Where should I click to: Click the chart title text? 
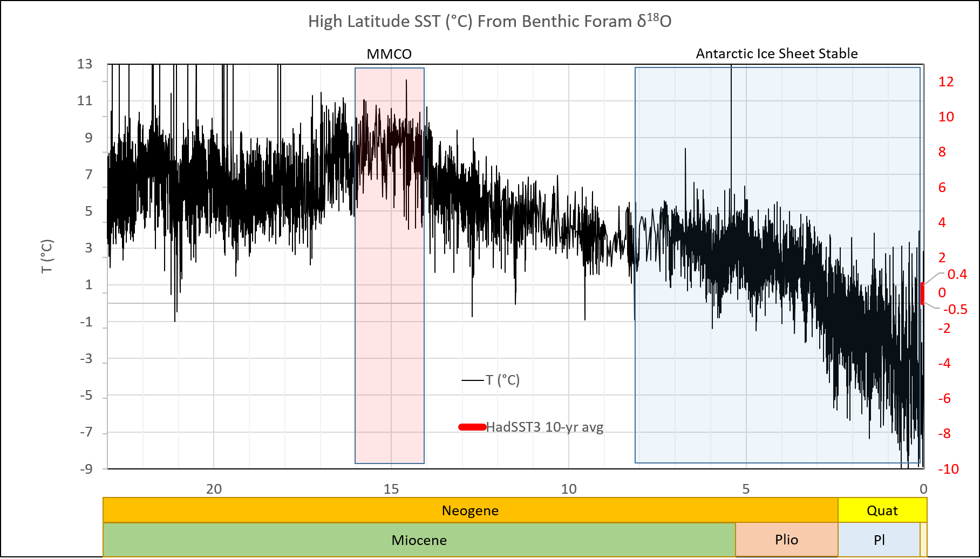tap(489, 22)
